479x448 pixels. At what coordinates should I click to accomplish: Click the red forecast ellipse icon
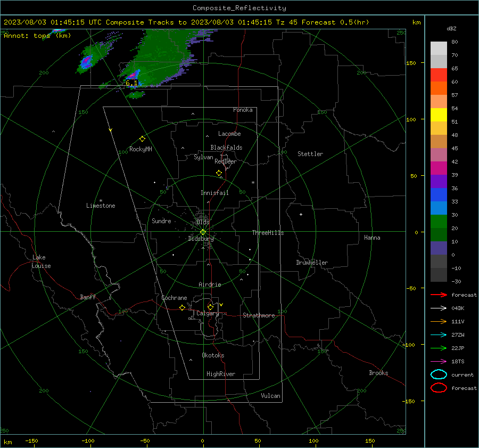pos(439,388)
